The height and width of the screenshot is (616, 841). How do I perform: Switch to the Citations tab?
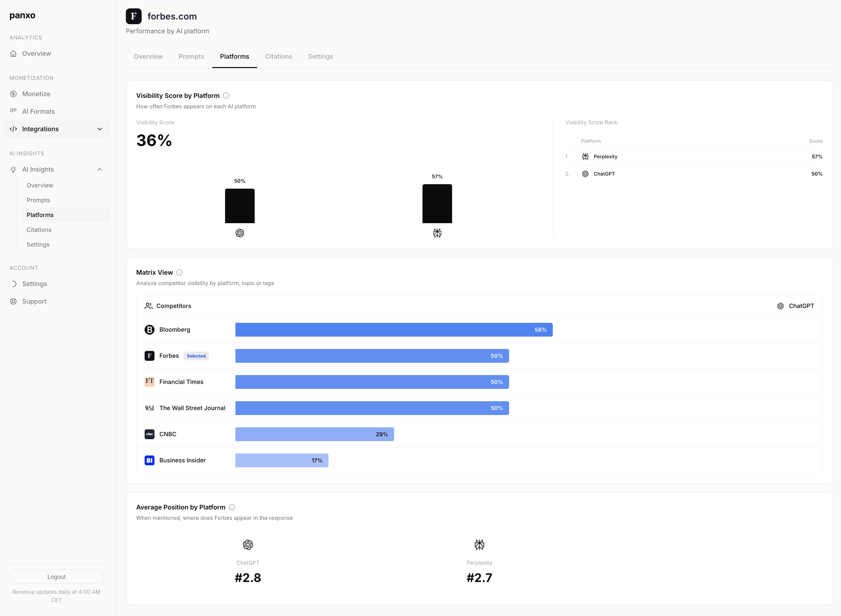pos(278,56)
